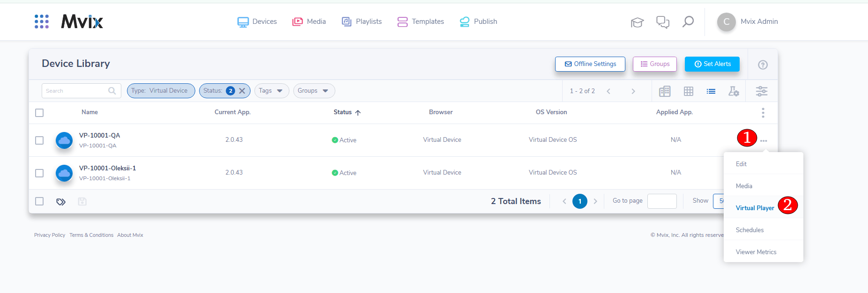Viewport: 868px width, 293px height.
Task: Toggle the select-all header checkbox
Action: pyautogui.click(x=39, y=113)
